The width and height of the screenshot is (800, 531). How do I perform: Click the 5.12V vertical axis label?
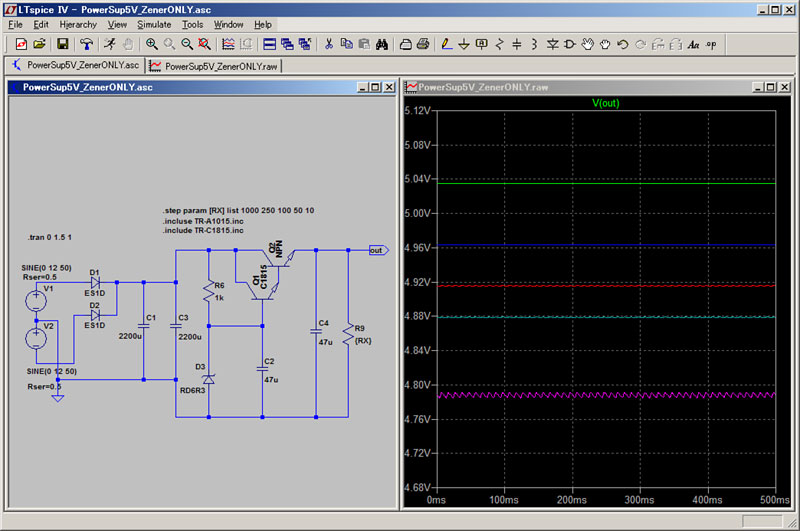point(418,111)
